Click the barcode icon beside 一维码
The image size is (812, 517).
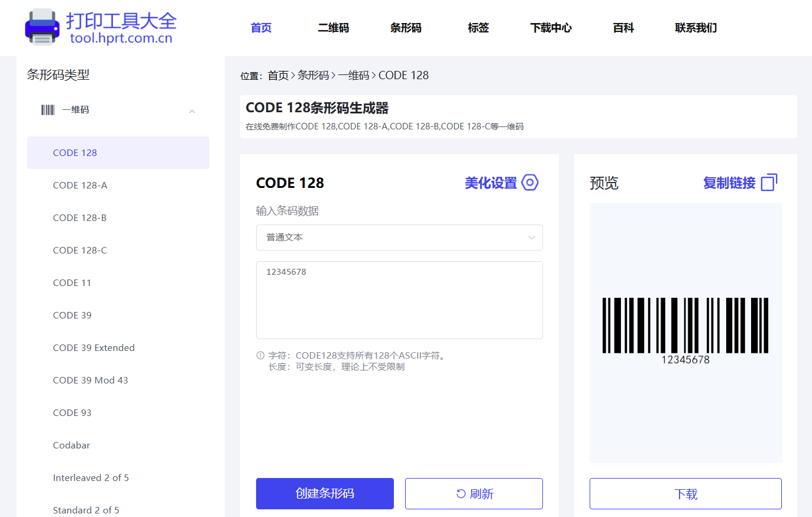[x=48, y=110]
